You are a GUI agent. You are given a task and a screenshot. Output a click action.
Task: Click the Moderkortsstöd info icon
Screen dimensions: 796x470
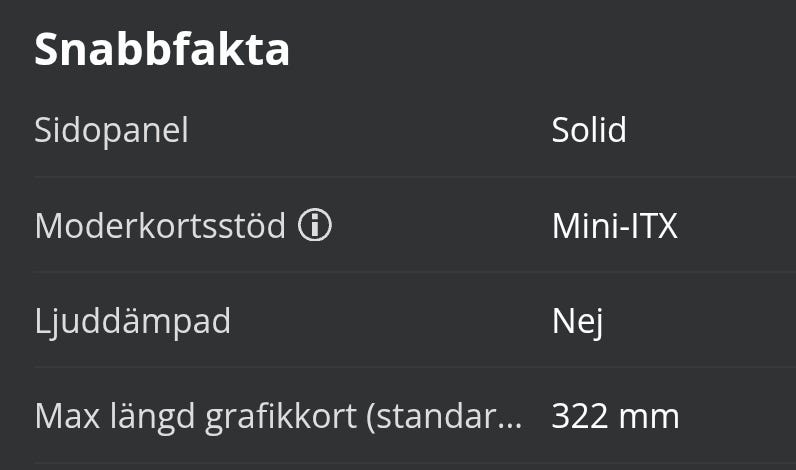(x=315, y=224)
